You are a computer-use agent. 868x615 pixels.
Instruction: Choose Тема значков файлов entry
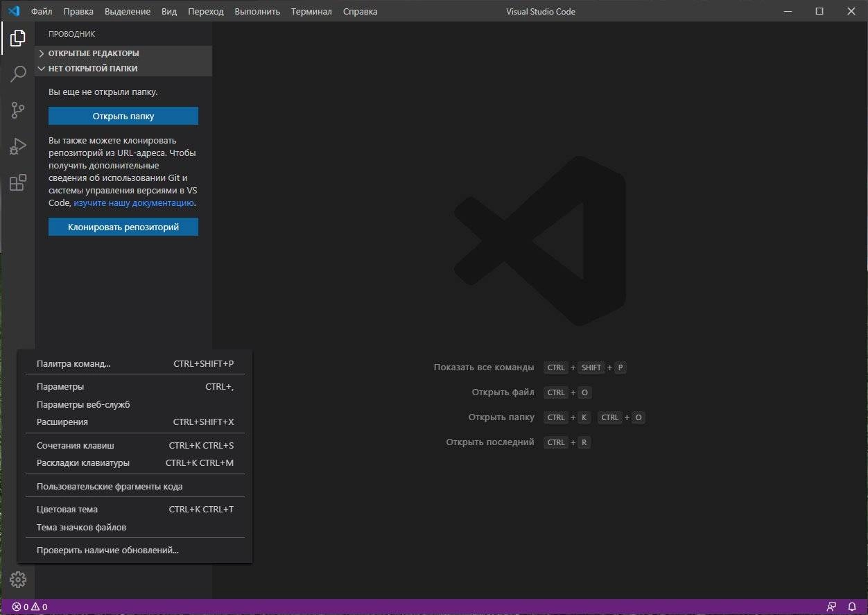pyautogui.click(x=135, y=527)
